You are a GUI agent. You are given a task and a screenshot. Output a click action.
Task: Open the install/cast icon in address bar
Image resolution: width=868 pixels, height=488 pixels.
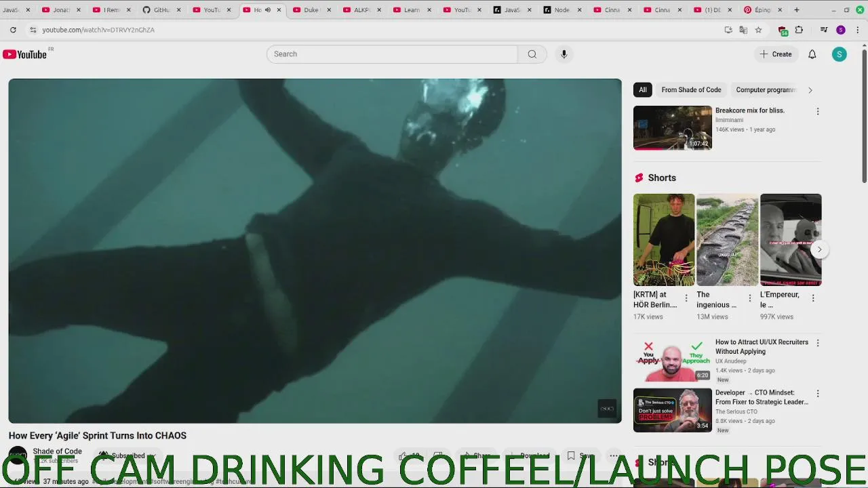pos(728,30)
